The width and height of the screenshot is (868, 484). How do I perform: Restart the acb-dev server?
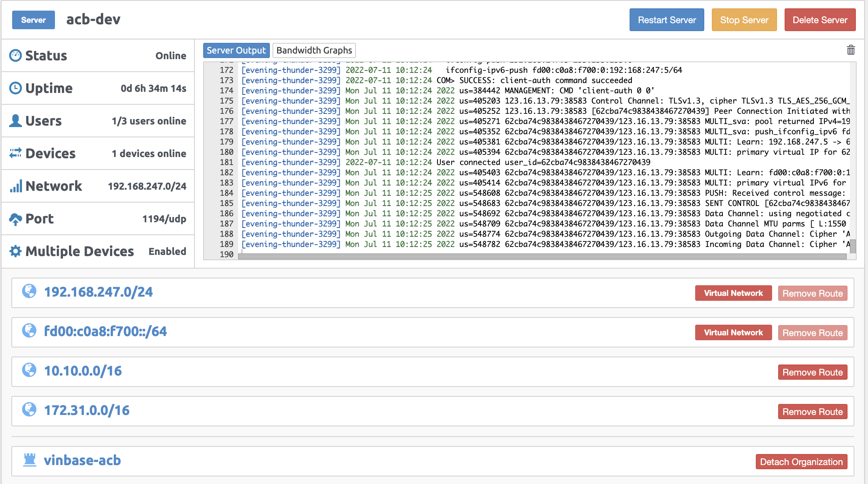tap(667, 20)
